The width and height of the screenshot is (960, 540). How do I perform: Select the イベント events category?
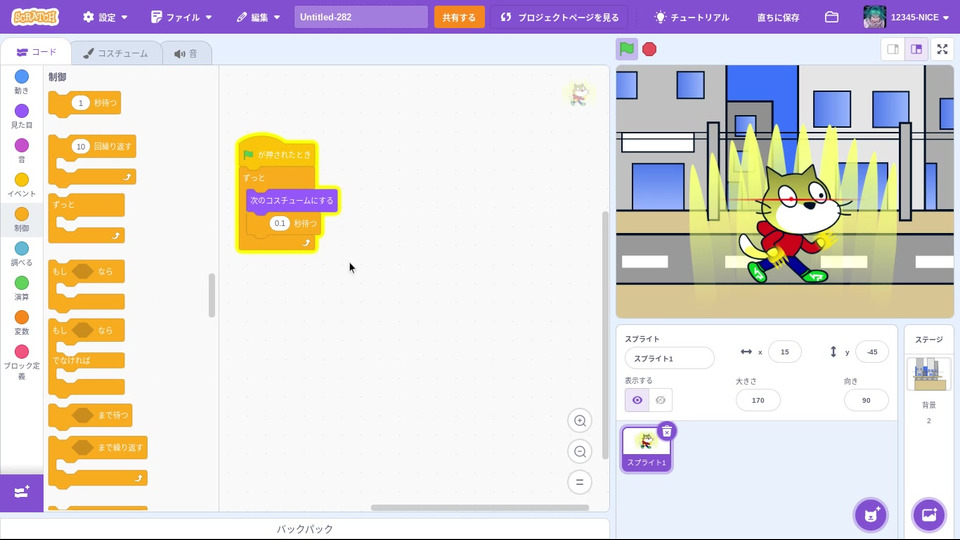coord(21,185)
